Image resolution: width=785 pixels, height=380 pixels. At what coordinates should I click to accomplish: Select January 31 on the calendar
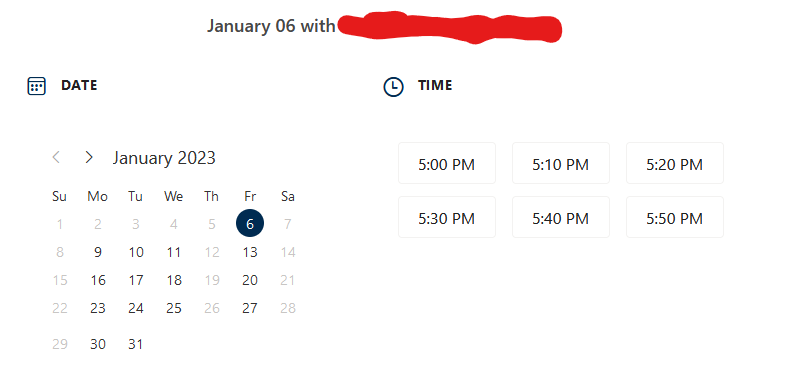[136, 344]
